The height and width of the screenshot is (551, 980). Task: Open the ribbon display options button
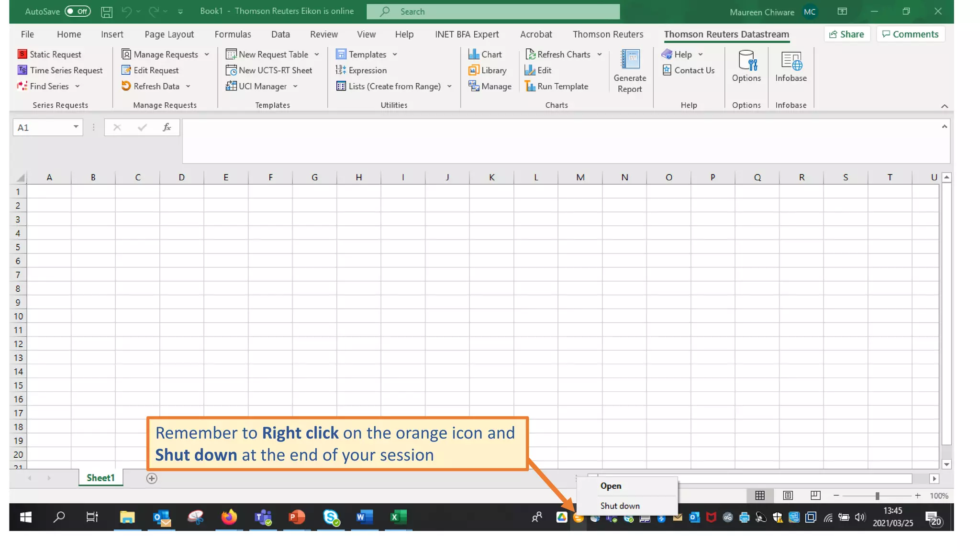pyautogui.click(x=842, y=11)
